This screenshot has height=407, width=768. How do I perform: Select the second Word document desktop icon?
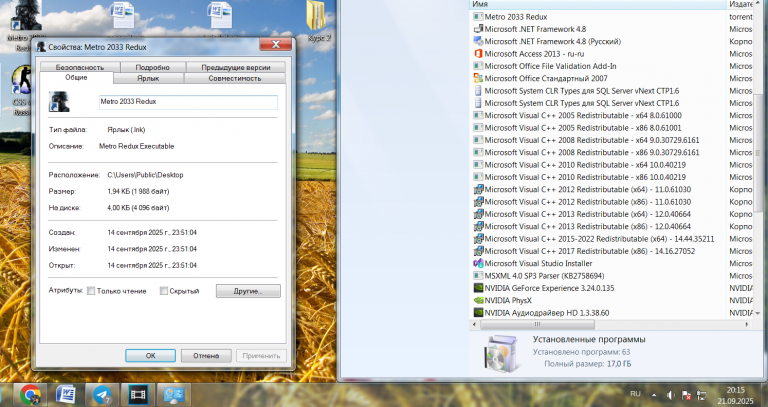click(220, 16)
